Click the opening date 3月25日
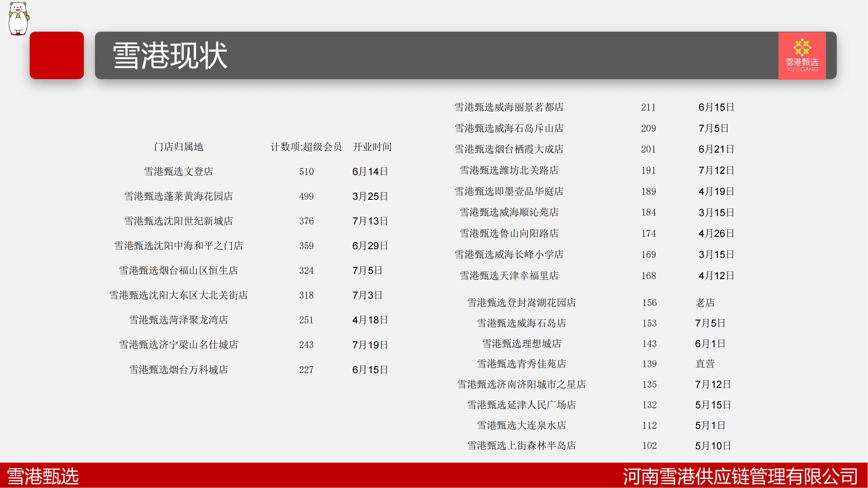The image size is (868, 488). (370, 196)
